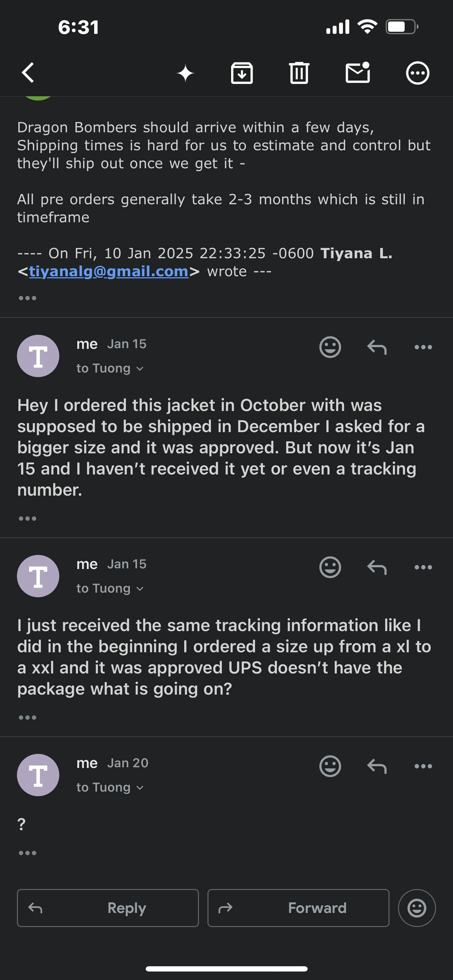Archive this email conversation

242,73
